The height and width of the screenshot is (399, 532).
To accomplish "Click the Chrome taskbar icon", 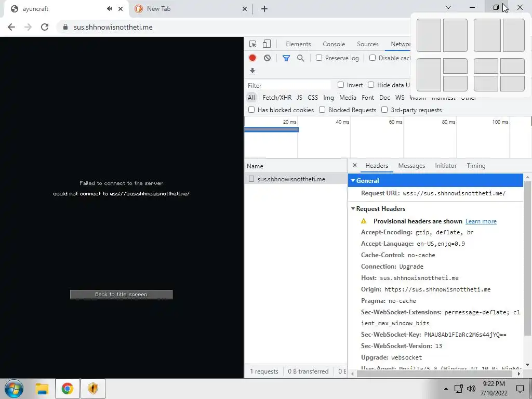I will pos(67,389).
